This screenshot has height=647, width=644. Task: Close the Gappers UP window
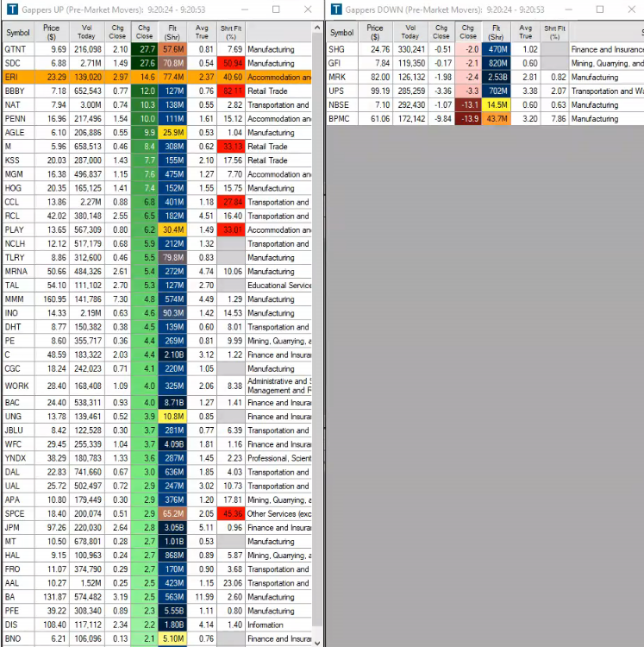click(x=308, y=9)
